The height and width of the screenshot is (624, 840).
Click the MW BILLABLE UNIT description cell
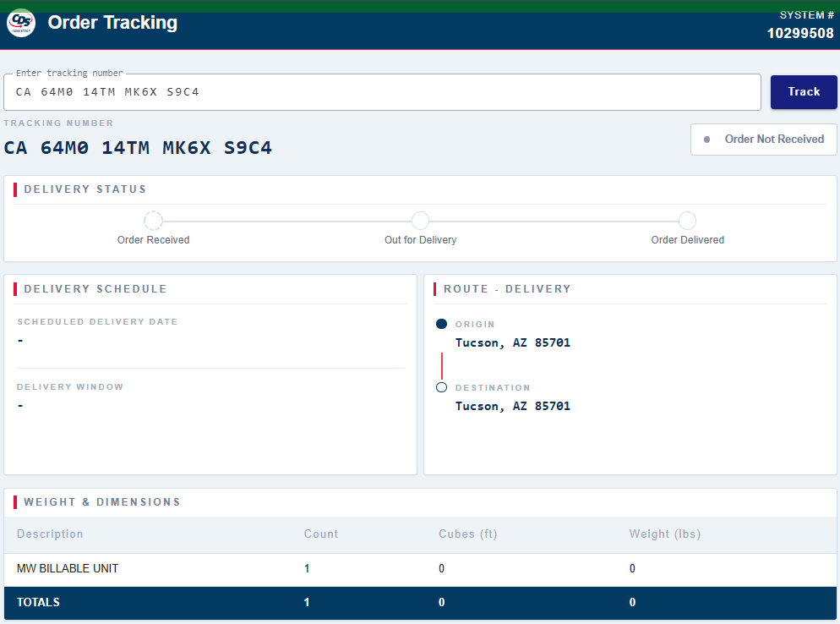(68, 568)
